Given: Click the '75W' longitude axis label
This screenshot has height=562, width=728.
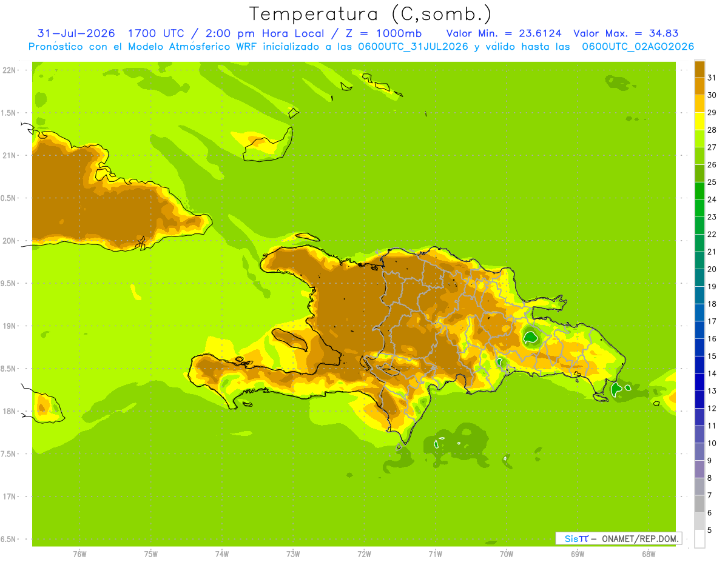Looking at the screenshot, I should (x=151, y=554).
